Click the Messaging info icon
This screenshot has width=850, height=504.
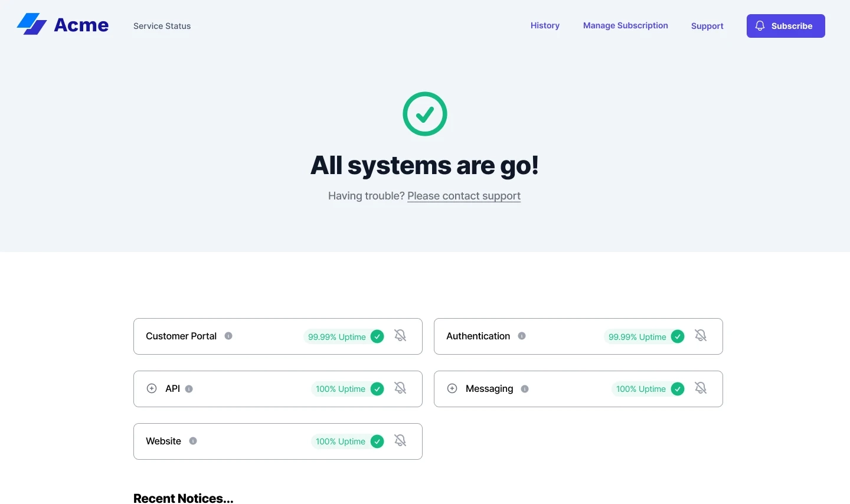pyautogui.click(x=525, y=388)
